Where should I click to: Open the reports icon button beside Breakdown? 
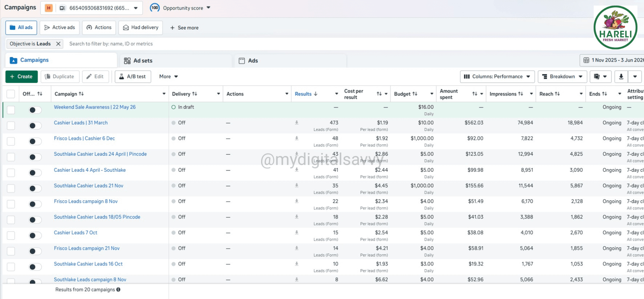pyautogui.click(x=601, y=77)
